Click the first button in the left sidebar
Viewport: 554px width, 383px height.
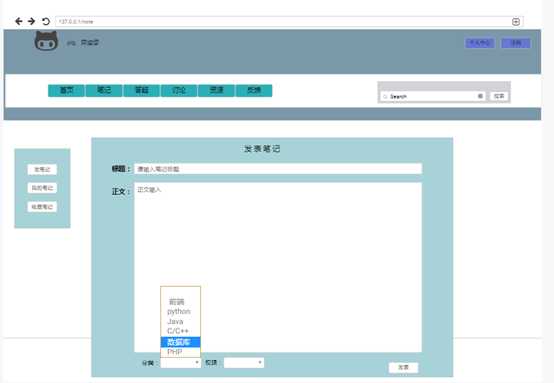42,170
